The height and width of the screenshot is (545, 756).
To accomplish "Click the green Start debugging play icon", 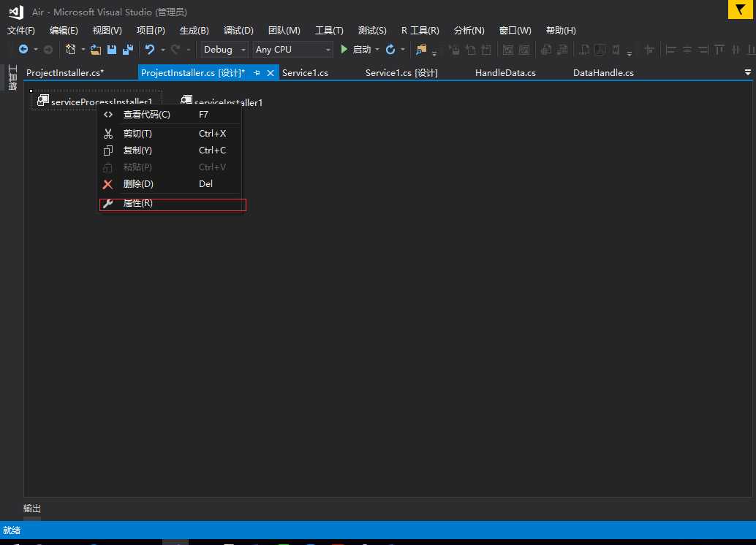I will point(344,49).
